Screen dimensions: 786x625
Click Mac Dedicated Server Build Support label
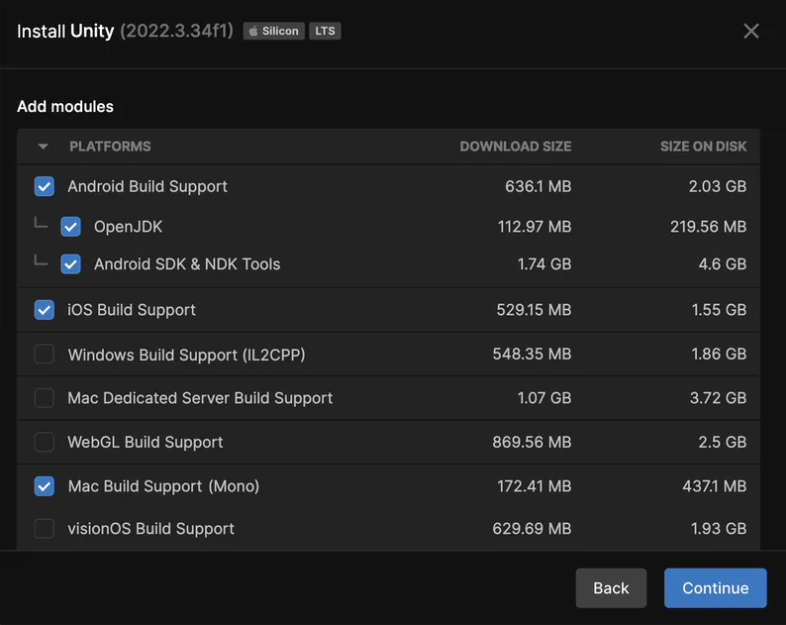(200, 398)
